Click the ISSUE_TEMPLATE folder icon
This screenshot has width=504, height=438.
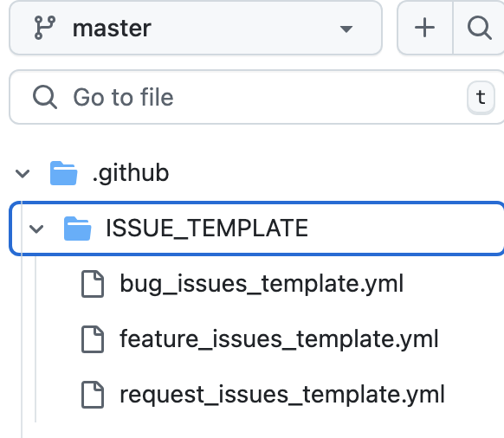(77, 229)
